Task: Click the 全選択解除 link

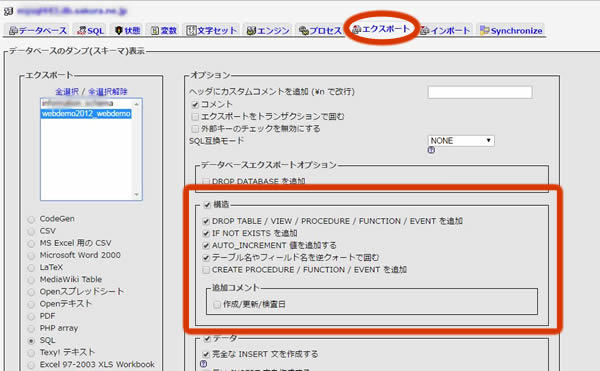Action: [108, 92]
